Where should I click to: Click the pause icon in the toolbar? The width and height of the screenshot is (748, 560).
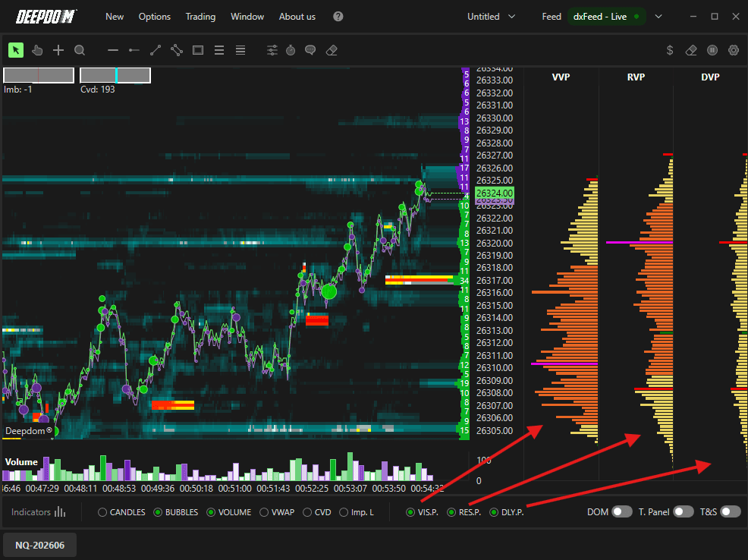[x=712, y=50]
